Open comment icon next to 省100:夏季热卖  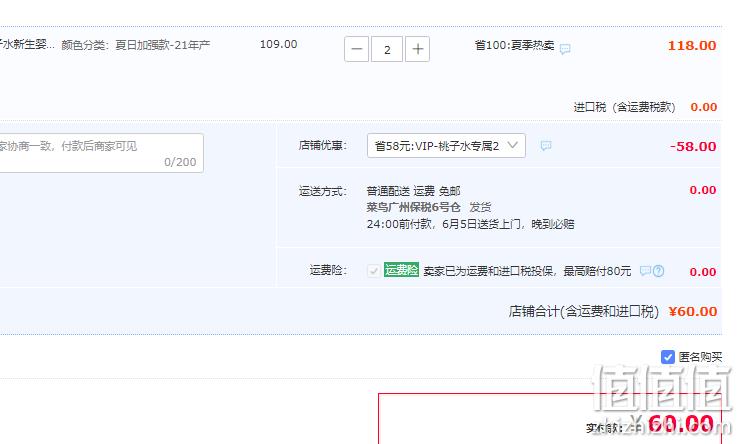(565, 49)
